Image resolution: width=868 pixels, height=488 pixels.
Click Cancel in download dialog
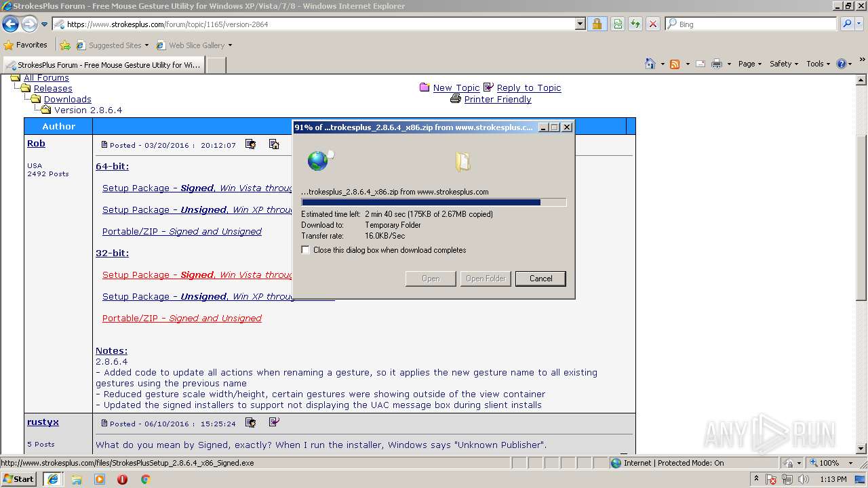[540, 279]
